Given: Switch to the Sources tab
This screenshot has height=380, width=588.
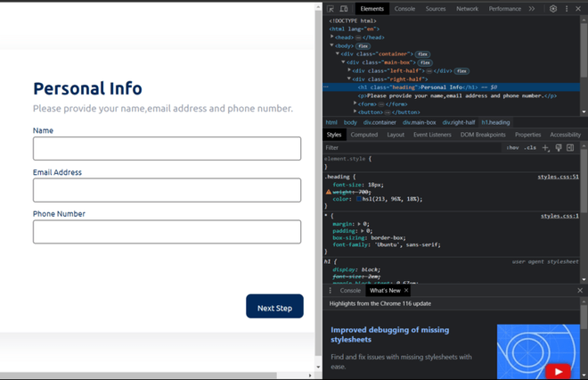Looking at the screenshot, I should (x=436, y=9).
